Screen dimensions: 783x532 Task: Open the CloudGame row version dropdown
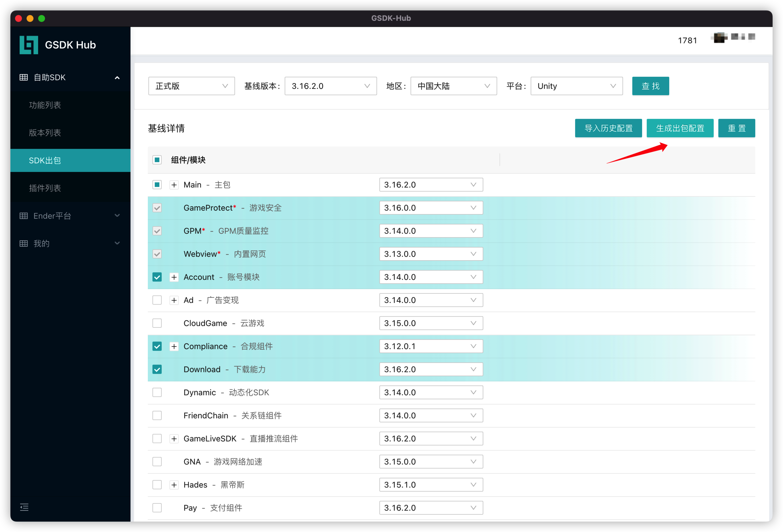point(431,323)
